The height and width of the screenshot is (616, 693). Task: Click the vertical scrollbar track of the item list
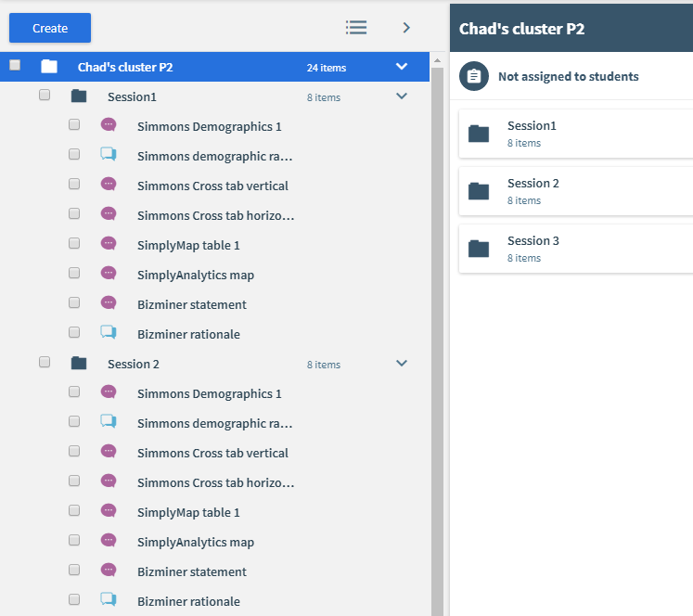click(x=437, y=340)
